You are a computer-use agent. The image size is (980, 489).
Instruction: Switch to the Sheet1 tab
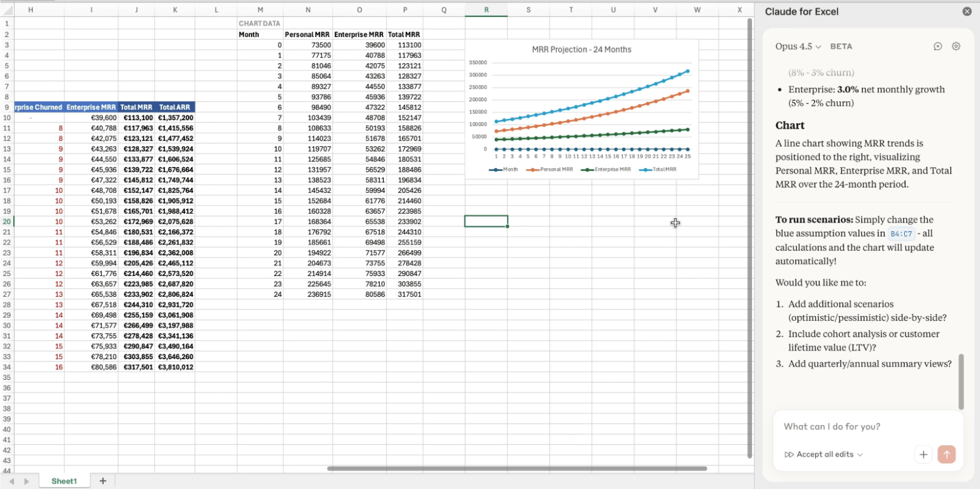(x=64, y=481)
